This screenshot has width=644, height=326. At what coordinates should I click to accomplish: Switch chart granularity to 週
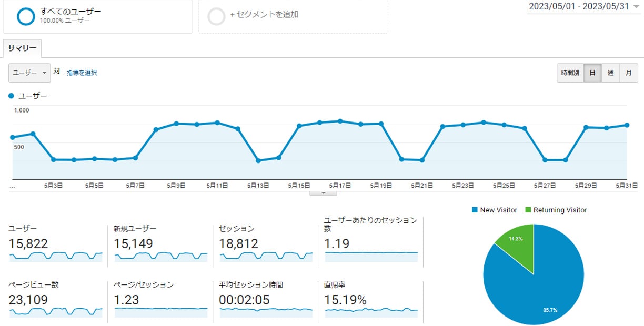tap(610, 73)
